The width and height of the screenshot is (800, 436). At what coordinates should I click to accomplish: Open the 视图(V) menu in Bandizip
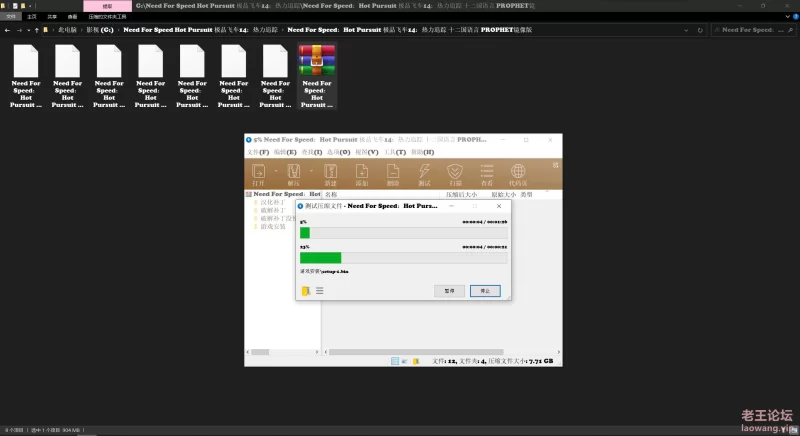tap(366, 152)
